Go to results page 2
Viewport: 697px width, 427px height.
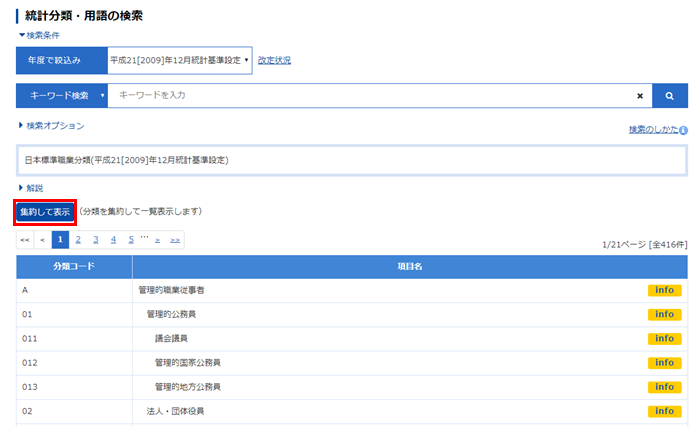coord(78,240)
